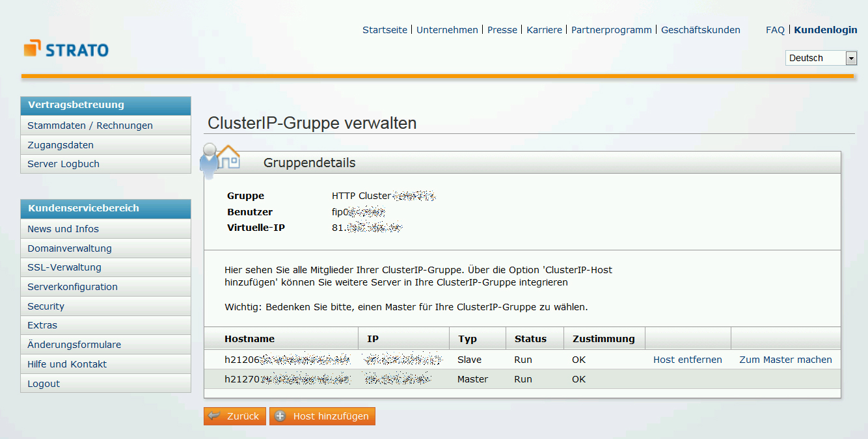
Task: Remove the slave host via Host entfernen
Action: (x=687, y=359)
